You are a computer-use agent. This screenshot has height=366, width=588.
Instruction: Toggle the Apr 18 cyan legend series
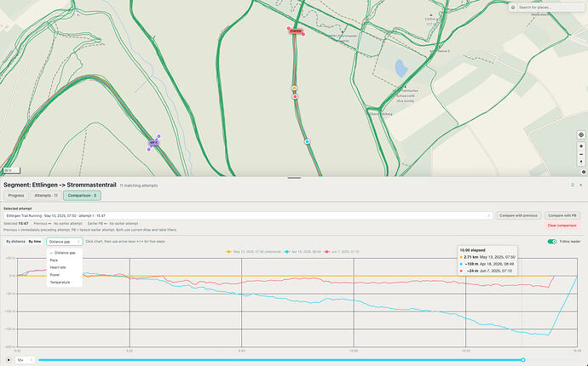point(303,252)
